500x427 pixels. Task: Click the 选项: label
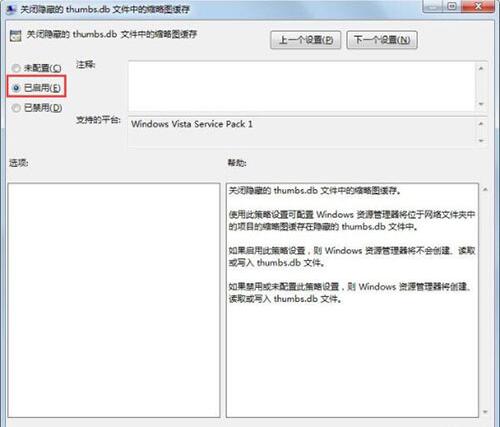pos(18,163)
